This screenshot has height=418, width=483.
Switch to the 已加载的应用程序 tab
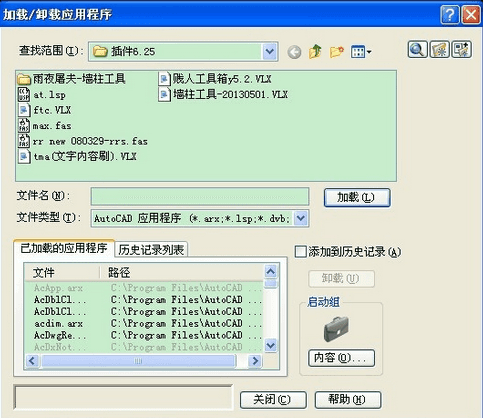[64, 248]
